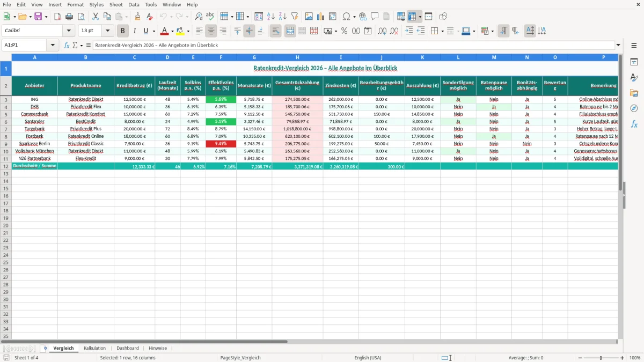Click the Save document icon
Viewport: 644px width, 362px height.
click(38, 17)
